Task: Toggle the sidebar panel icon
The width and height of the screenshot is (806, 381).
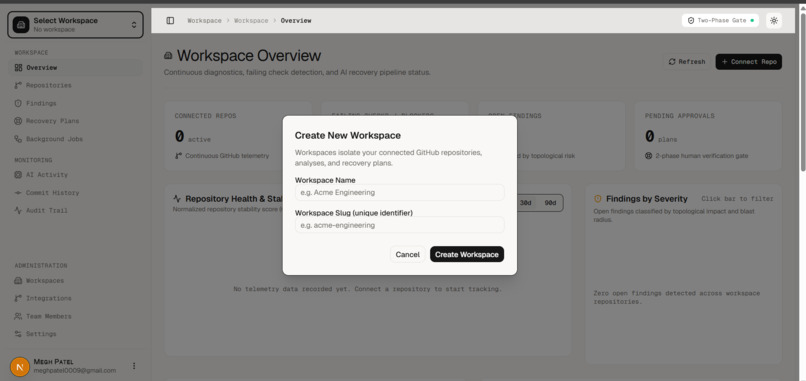Action: click(170, 21)
